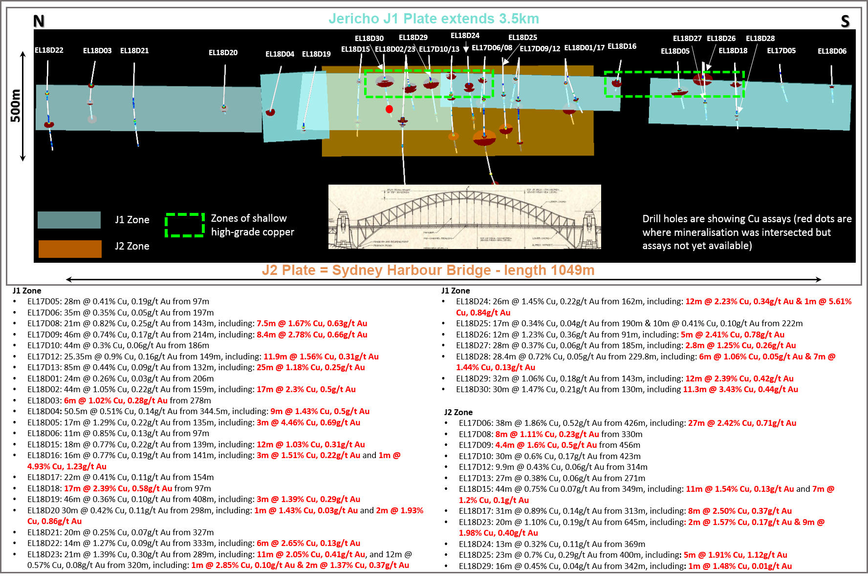Screen dimensions: 868x588
Task: Click the J2 Zone orange legend swatch
Action: [x=70, y=249]
